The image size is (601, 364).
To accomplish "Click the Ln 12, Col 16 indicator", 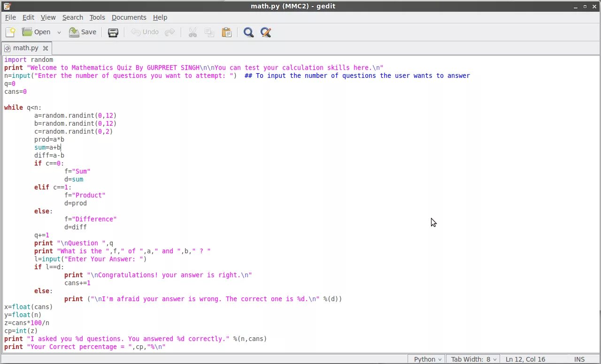I will tap(525, 359).
